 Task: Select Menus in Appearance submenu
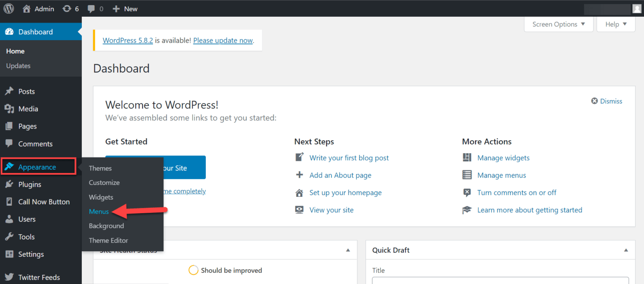pos(99,212)
